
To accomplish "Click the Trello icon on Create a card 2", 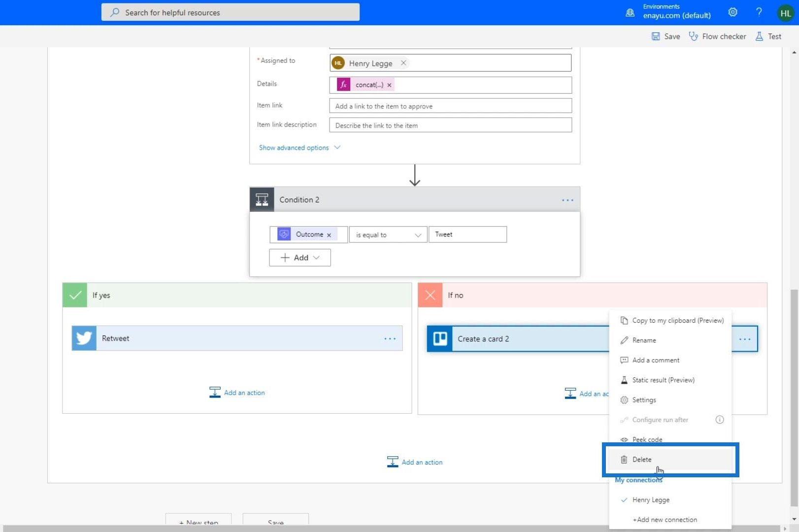I will [x=440, y=339].
